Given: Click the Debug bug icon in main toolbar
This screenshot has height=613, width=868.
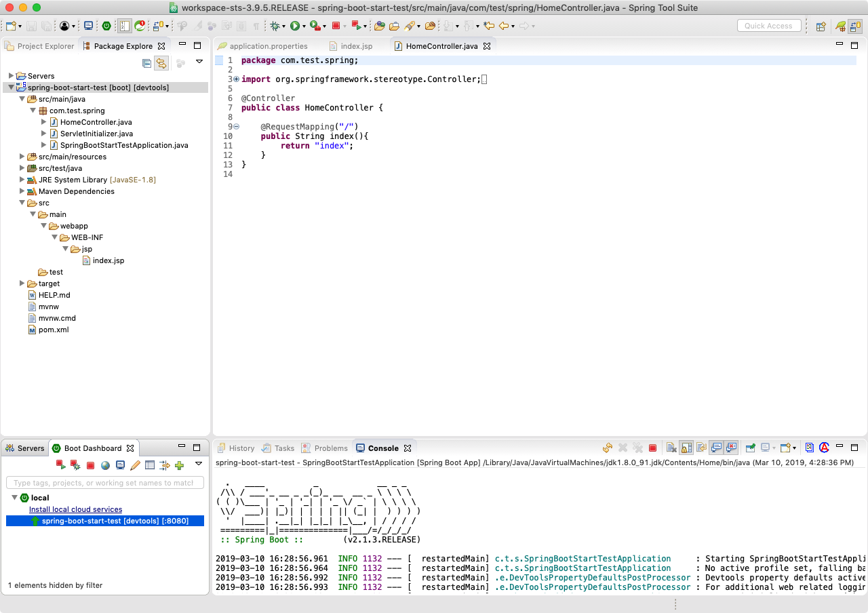Looking at the screenshot, I should point(274,26).
